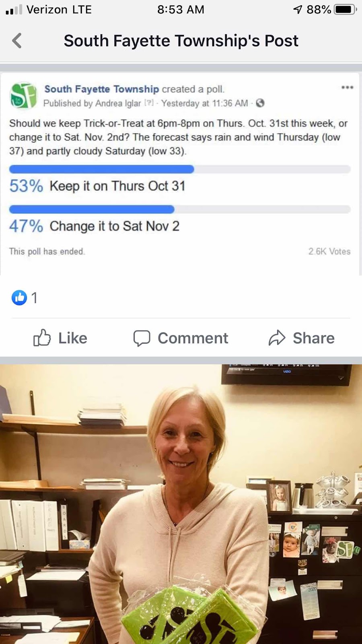The width and height of the screenshot is (362, 644).
Task: Click the 53% poll result bar
Action: tap(180, 169)
